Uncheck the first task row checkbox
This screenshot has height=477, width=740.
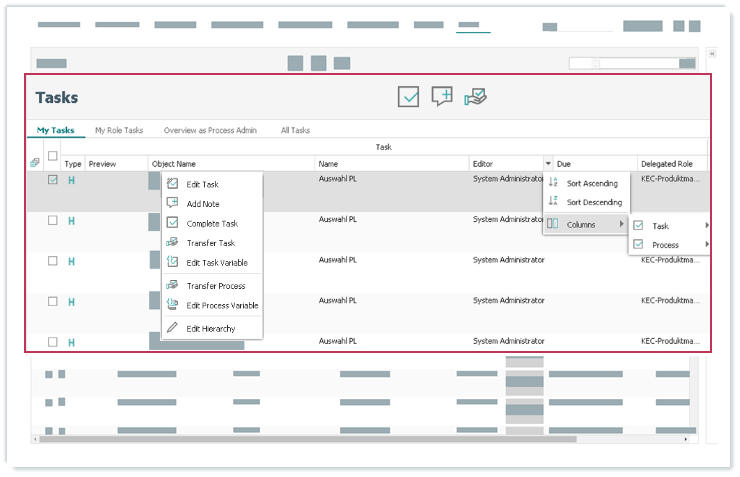pos(53,180)
